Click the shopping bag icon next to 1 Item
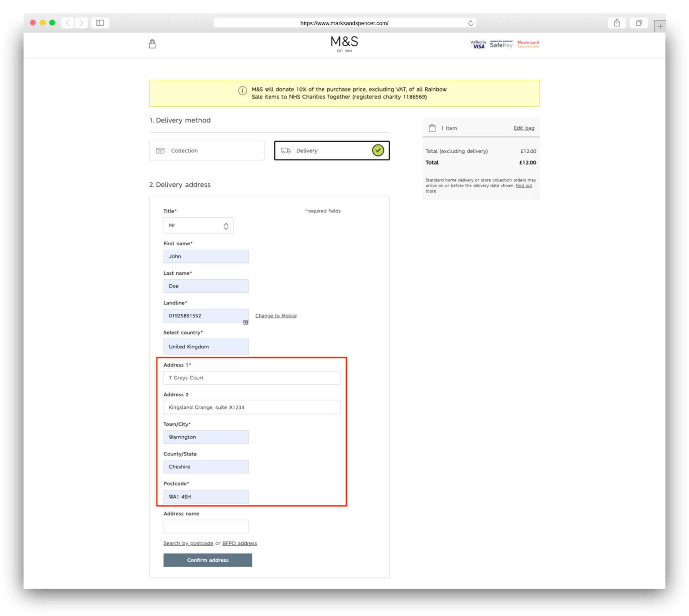Viewport: 689px width, 616px height. click(432, 128)
